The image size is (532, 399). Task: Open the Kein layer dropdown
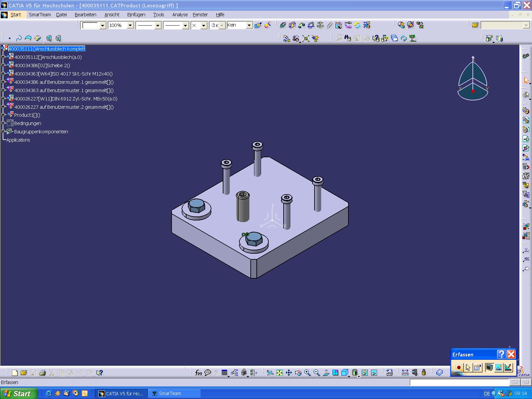249,25
